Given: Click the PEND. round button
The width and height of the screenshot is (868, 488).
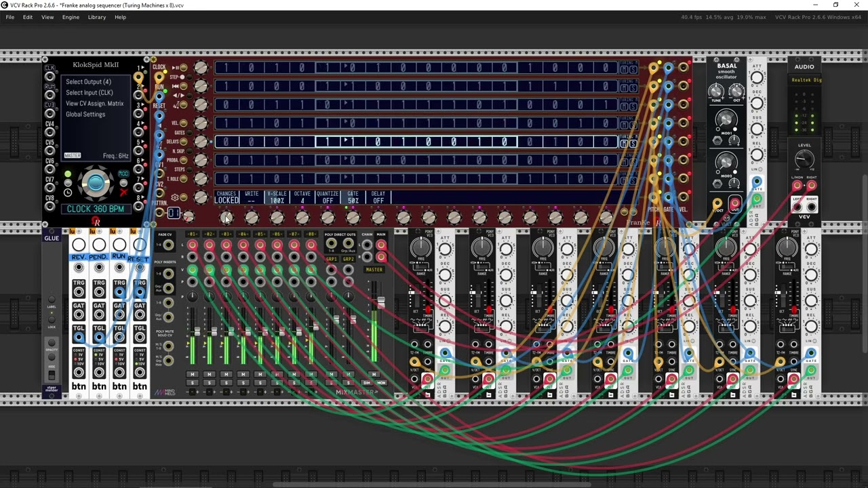Looking at the screenshot, I should tap(99, 245).
